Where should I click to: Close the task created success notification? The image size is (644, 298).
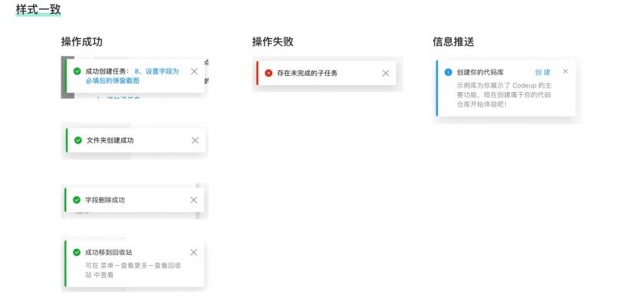[194, 71]
